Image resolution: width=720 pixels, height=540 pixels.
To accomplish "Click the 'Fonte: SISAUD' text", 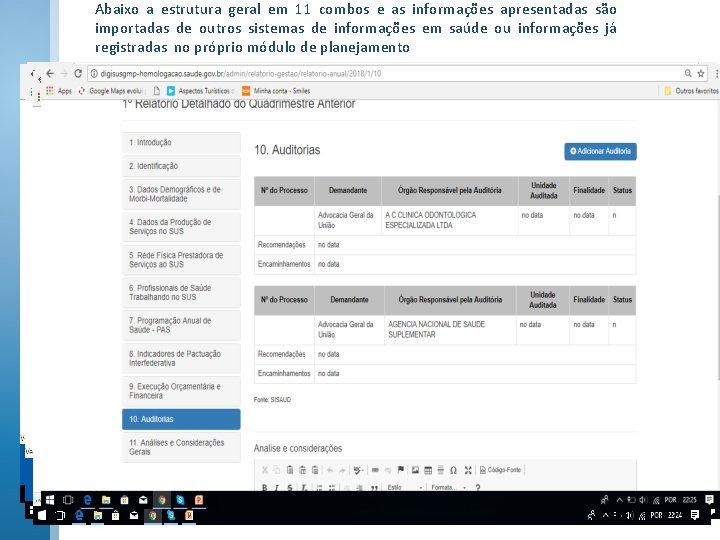I will pos(272,399).
